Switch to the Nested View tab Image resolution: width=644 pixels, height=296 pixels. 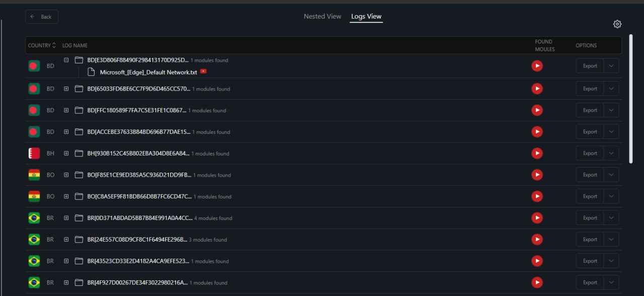coord(323,17)
